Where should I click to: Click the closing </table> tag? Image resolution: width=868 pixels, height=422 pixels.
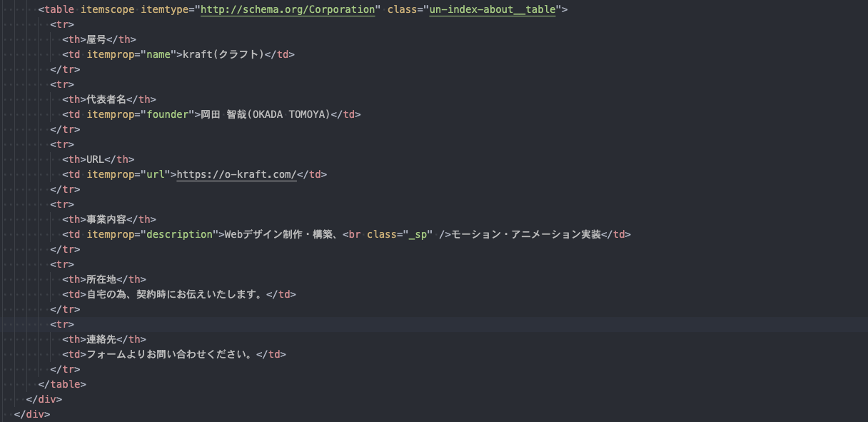pos(62,384)
